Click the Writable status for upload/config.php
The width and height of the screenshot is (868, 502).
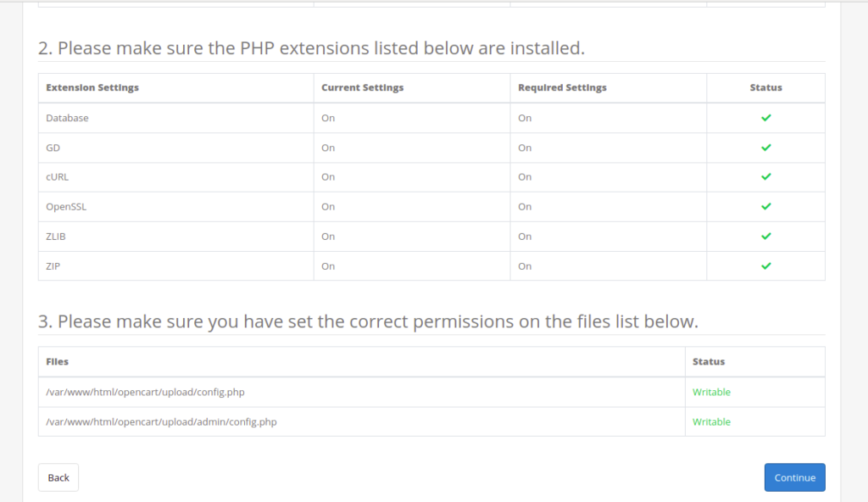(711, 392)
